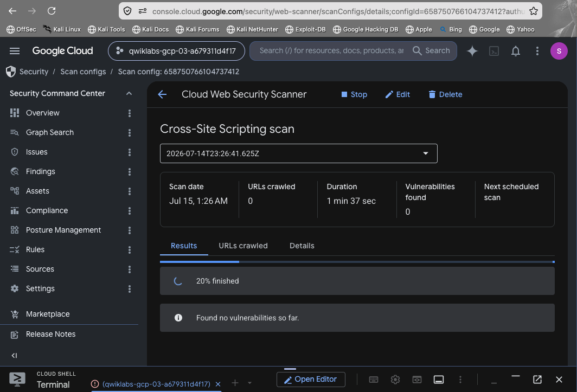
Task: Open the purple S account avatar
Action: (x=559, y=51)
